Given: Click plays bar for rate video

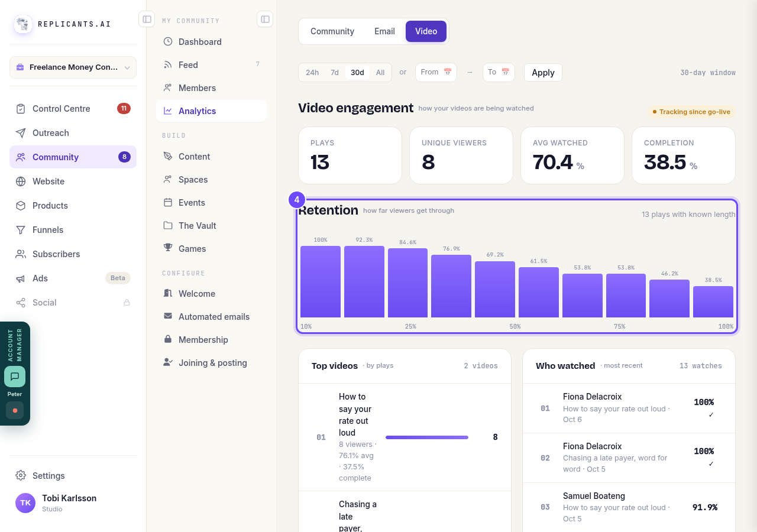Looking at the screenshot, I should [x=427, y=437].
